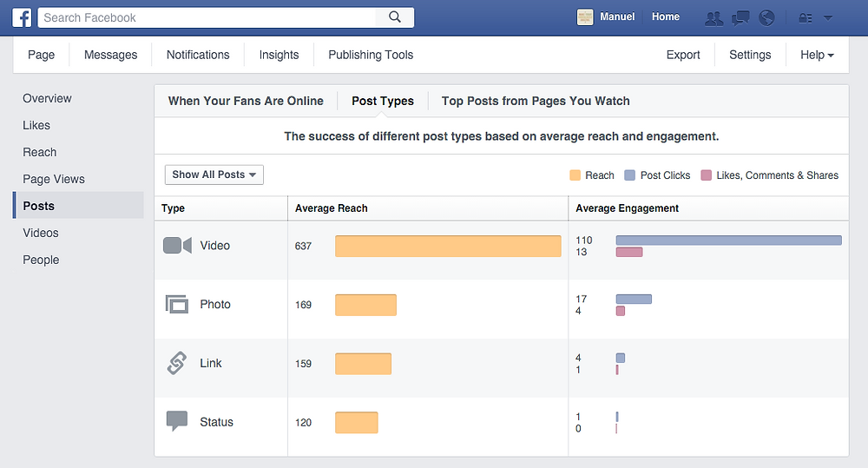The height and width of the screenshot is (468, 868).
Task: Click the Status row label
Action: 216,422
